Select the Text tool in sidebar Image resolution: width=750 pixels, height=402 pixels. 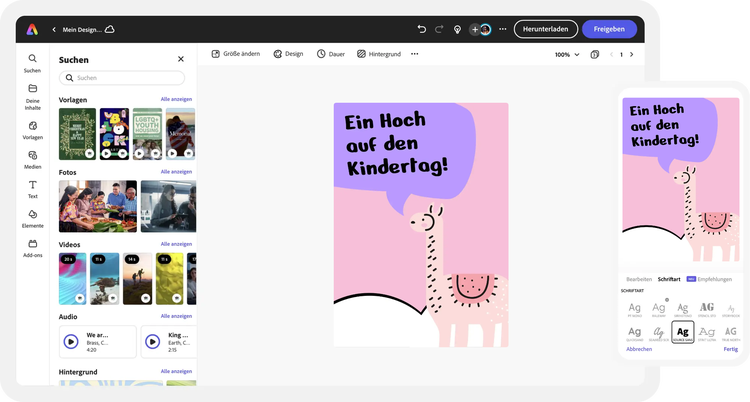point(33,189)
